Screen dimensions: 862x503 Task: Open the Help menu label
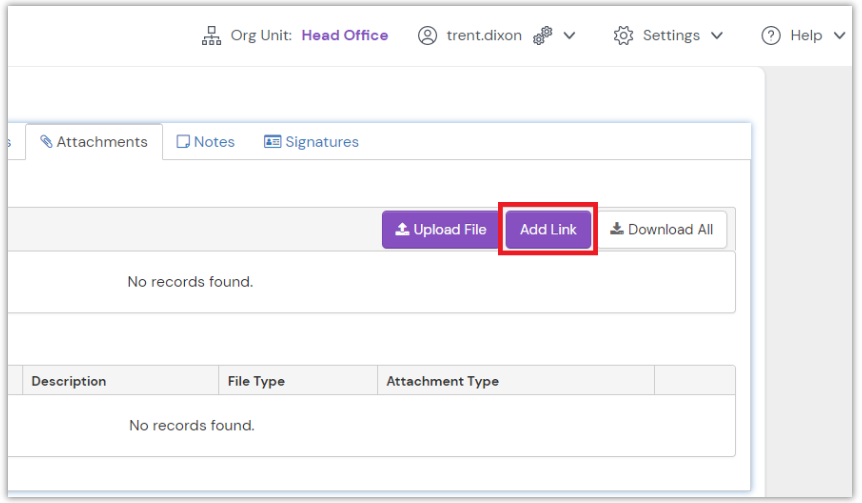point(806,36)
